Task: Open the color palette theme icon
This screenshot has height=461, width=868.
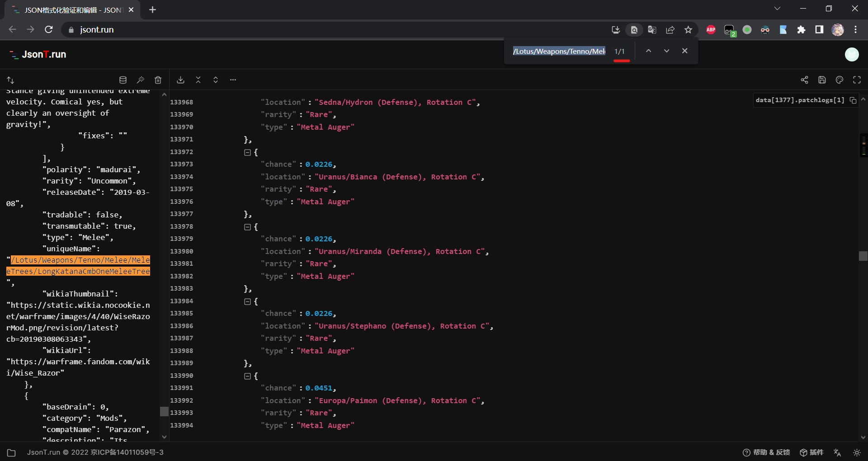Action: tap(840, 80)
